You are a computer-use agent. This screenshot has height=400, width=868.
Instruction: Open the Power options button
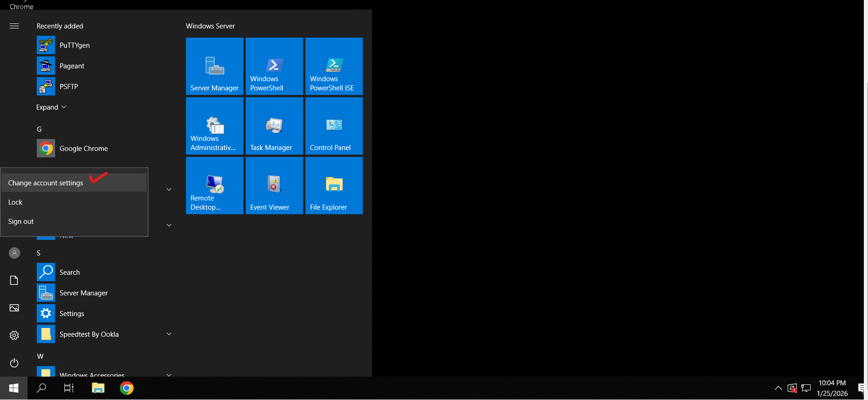14,363
